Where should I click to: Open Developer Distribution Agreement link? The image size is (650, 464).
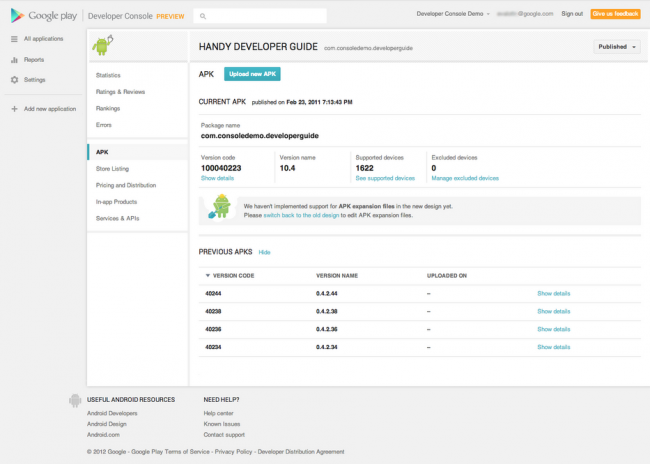(x=301, y=452)
